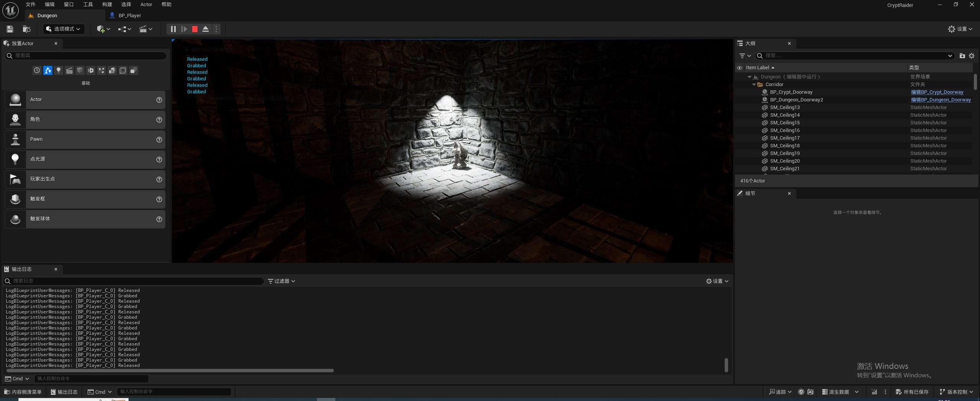980x401 pixels.
Task: Click 编辑BP_Dungeon_Doorway link
Action: 941,100
